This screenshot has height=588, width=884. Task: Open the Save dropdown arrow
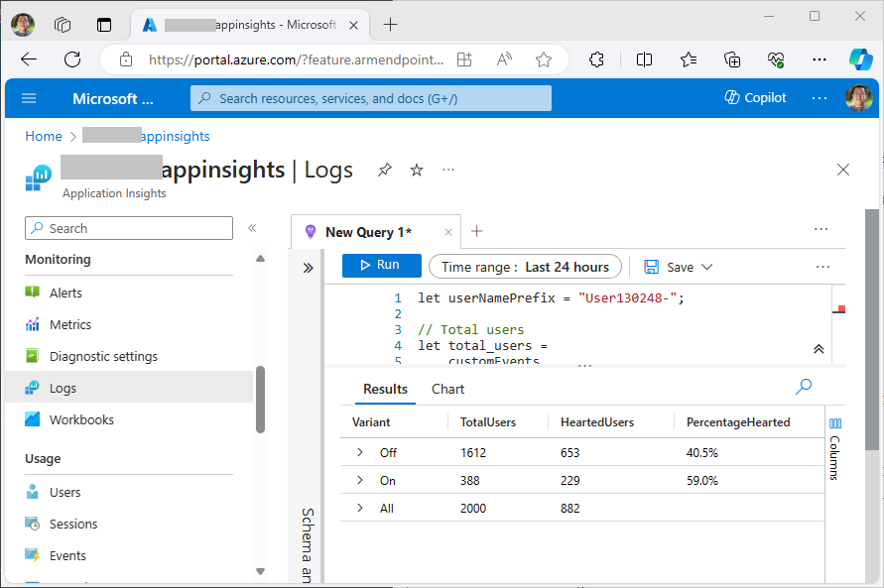click(x=707, y=267)
